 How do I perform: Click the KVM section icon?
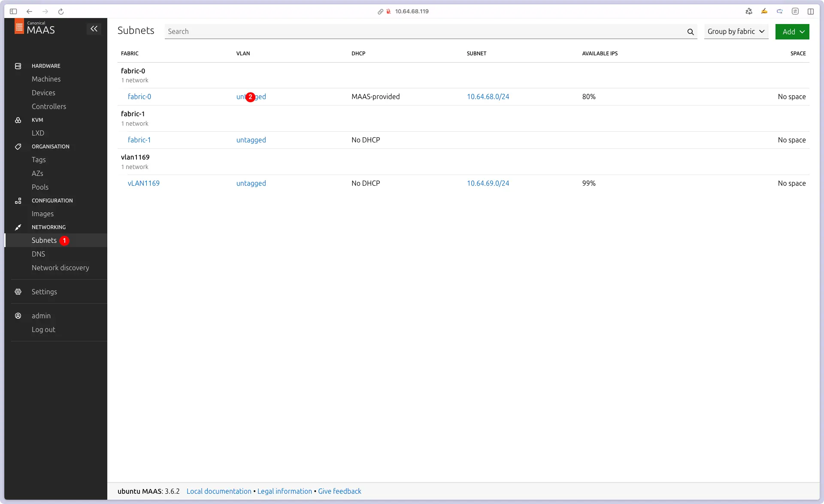click(18, 120)
